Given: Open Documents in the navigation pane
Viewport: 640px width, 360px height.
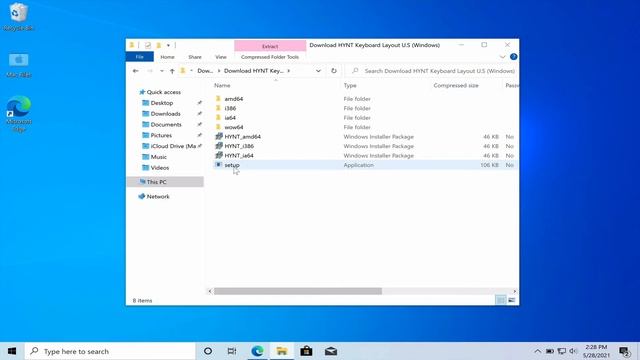Looking at the screenshot, I should [x=166, y=124].
